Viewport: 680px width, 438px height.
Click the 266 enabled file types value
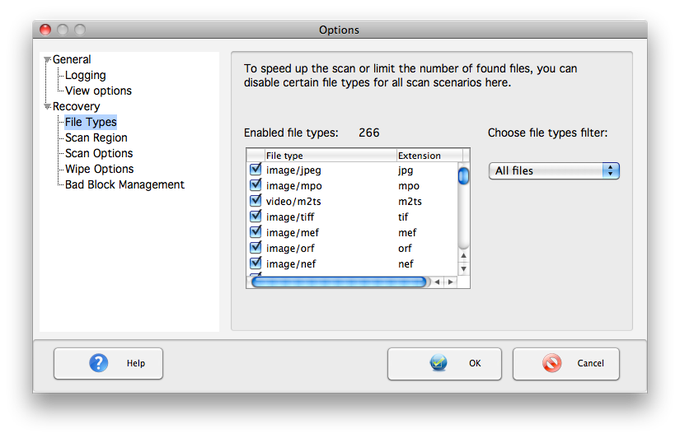click(369, 133)
